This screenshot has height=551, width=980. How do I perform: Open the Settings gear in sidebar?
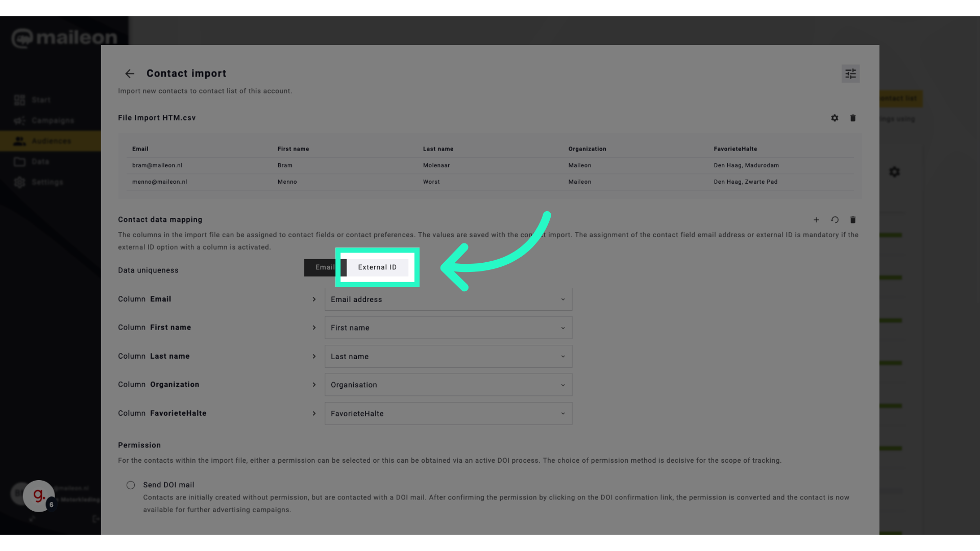click(x=19, y=182)
